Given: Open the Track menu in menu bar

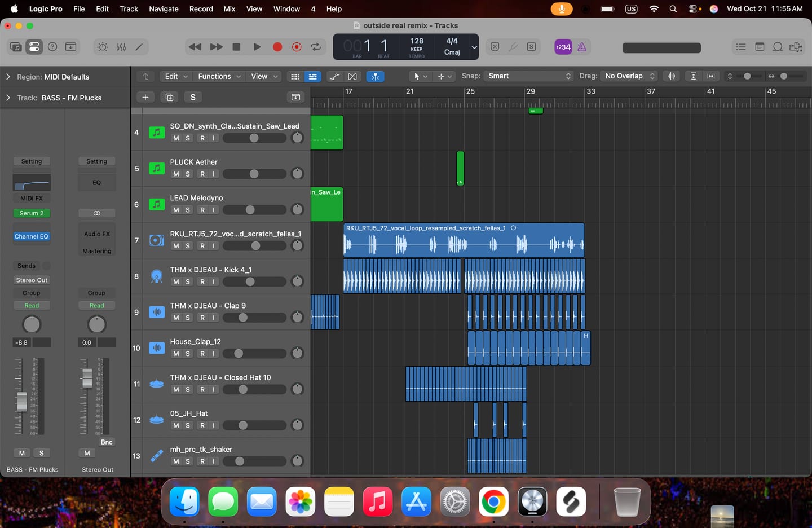Looking at the screenshot, I should click(129, 8).
